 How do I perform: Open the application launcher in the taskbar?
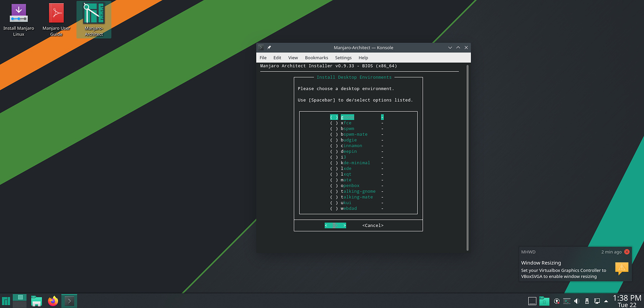(x=6, y=301)
